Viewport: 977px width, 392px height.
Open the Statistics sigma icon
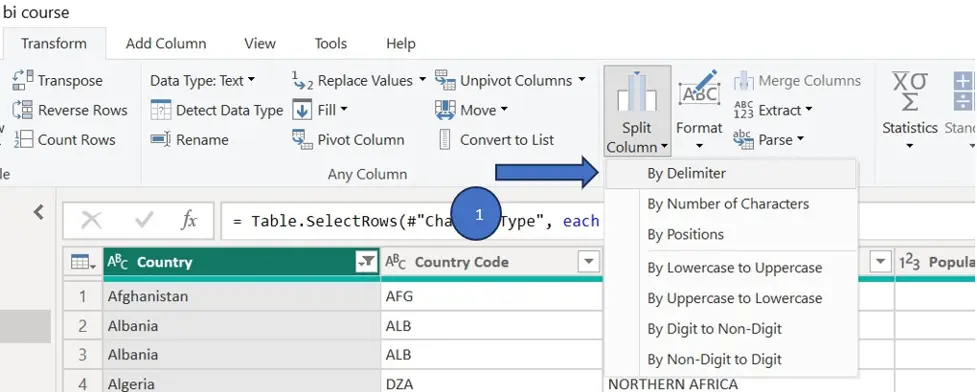coord(910,92)
